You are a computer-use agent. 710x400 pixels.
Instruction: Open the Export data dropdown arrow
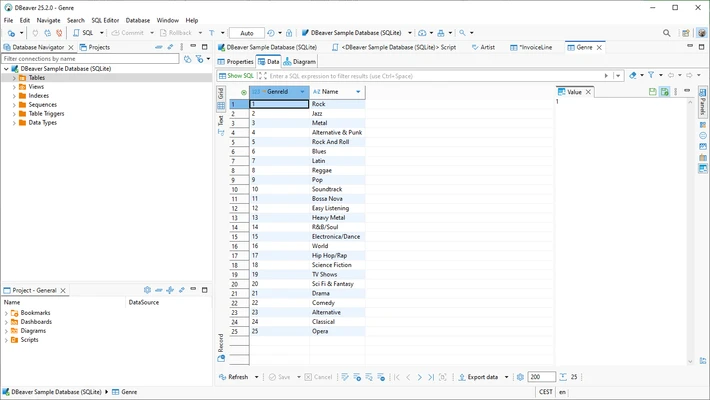(x=506, y=377)
